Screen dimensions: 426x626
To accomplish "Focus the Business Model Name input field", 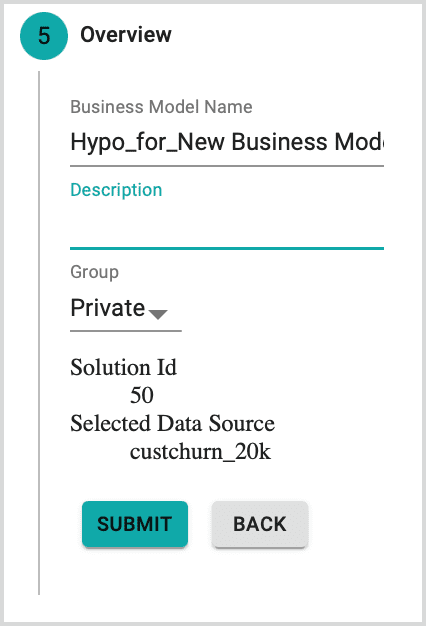I will click(x=227, y=142).
